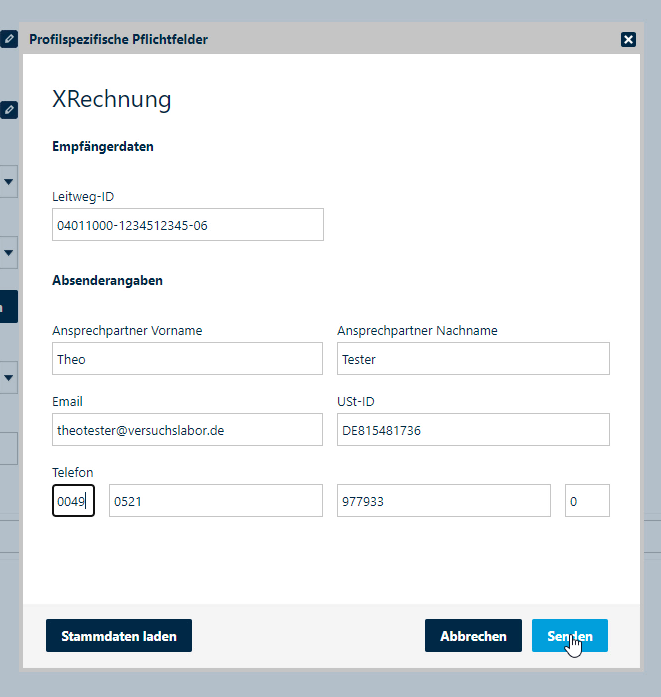Click the Telefon number field 977933
The height and width of the screenshot is (697, 661).
pos(444,501)
